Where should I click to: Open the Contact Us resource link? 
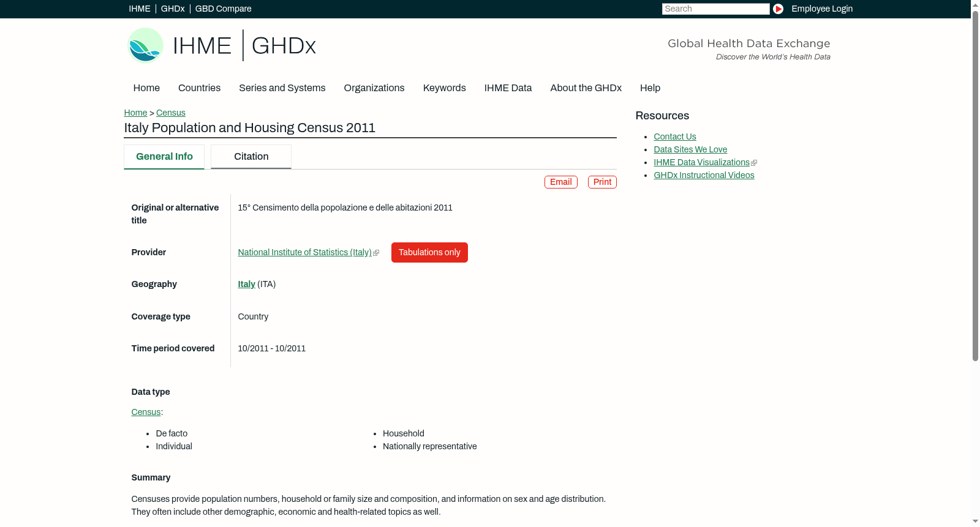[675, 137]
